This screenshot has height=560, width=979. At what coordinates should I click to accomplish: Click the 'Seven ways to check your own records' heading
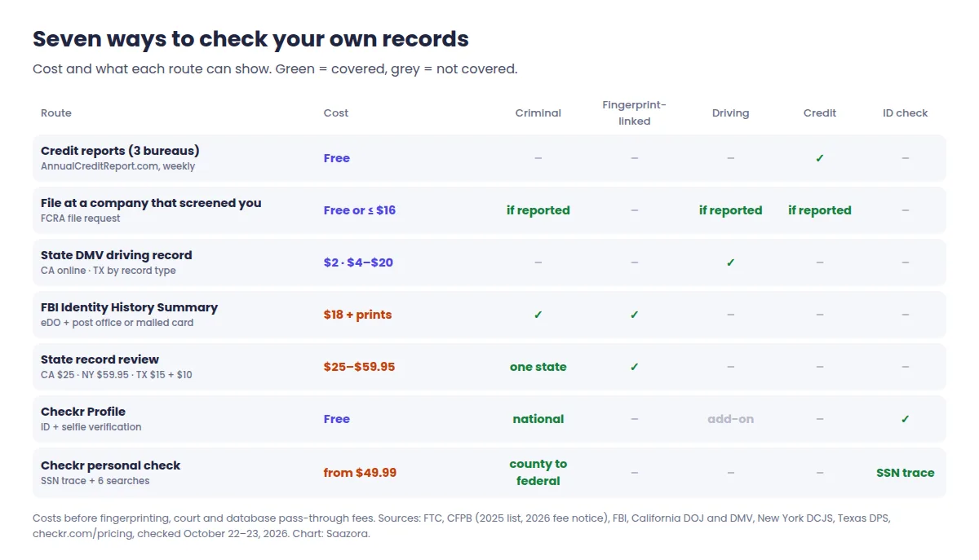pos(250,38)
